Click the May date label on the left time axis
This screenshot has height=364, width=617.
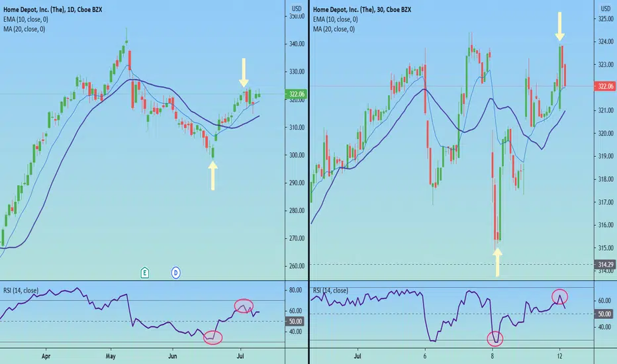click(x=111, y=356)
